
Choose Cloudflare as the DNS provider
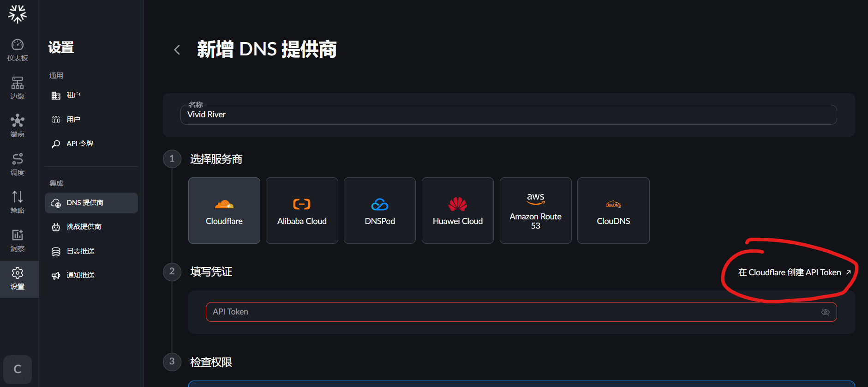[224, 211]
